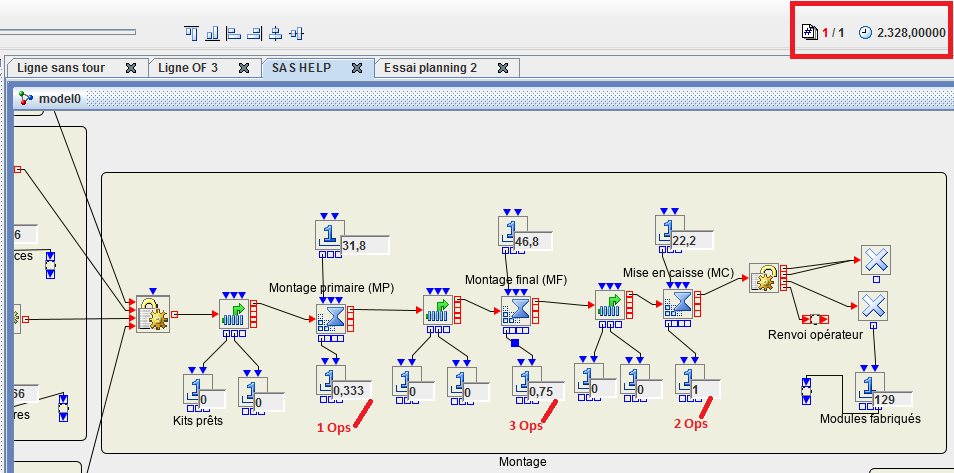Select the Kits prêts number holder block
Viewport: 954px width, 473px height.
198,389
